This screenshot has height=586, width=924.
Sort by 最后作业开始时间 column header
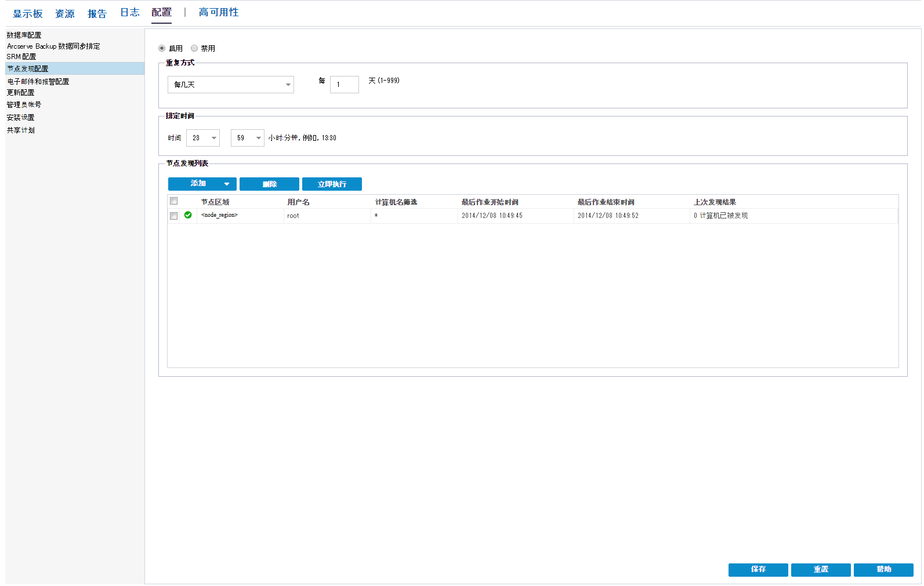pyautogui.click(x=490, y=202)
